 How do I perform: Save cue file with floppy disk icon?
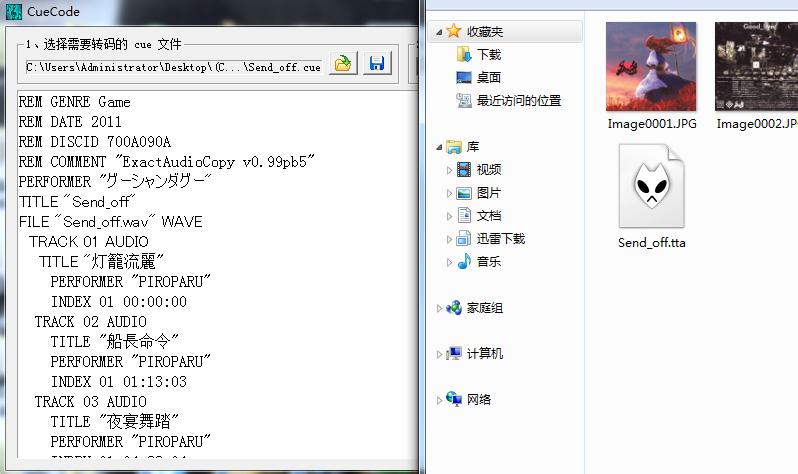[377, 63]
